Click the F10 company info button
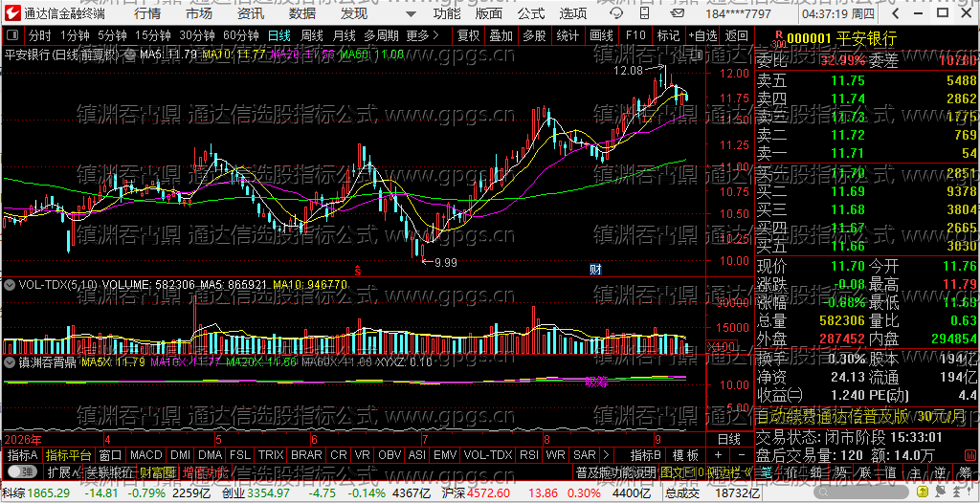This screenshot has height=503, width=980. click(635, 35)
